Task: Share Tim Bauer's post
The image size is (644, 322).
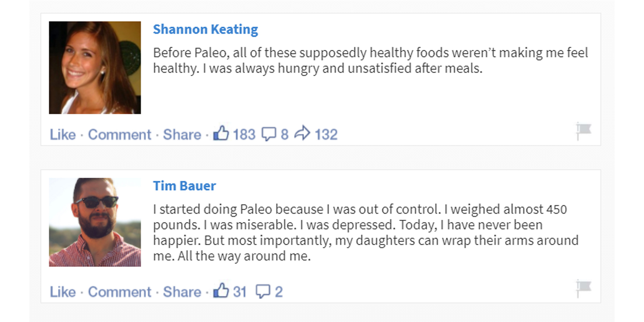Action: (182, 292)
